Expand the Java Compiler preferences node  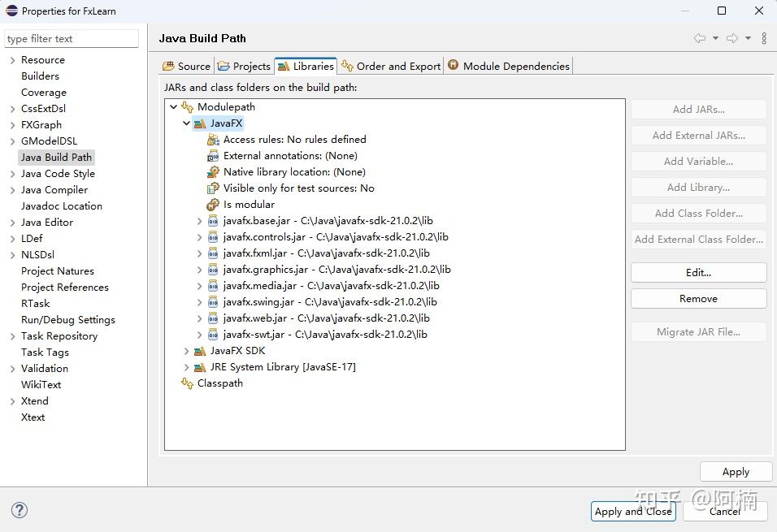click(12, 190)
